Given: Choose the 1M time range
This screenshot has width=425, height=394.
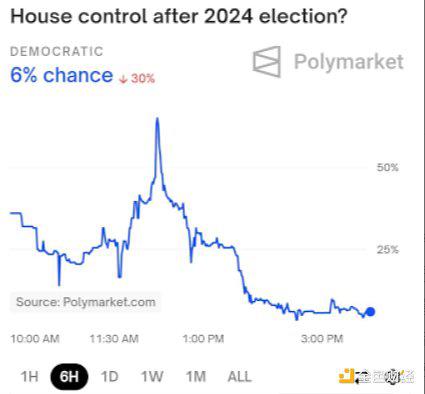Looking at the screenshot, I should tap(196, 377).
